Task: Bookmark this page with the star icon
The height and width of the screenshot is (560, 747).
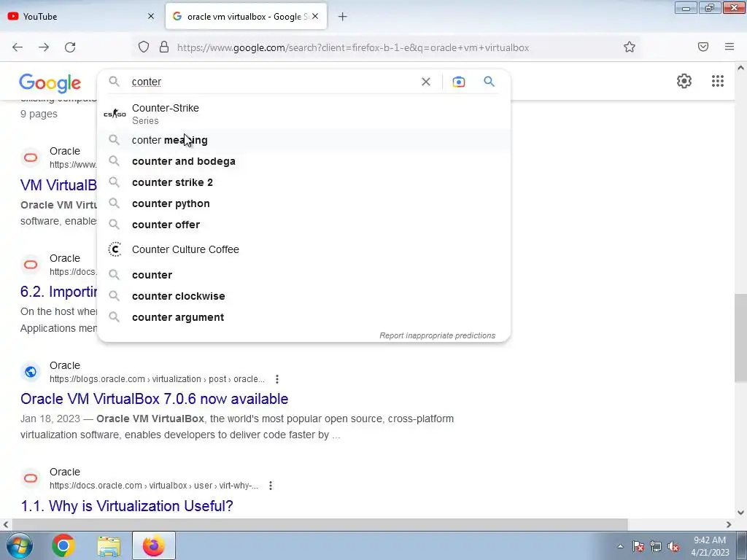Action: (x=630, y=47)
